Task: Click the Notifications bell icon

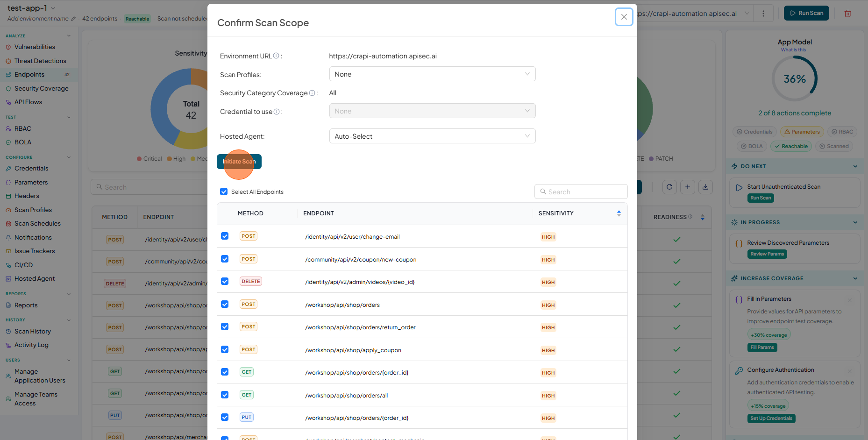Action: point(8,238)
